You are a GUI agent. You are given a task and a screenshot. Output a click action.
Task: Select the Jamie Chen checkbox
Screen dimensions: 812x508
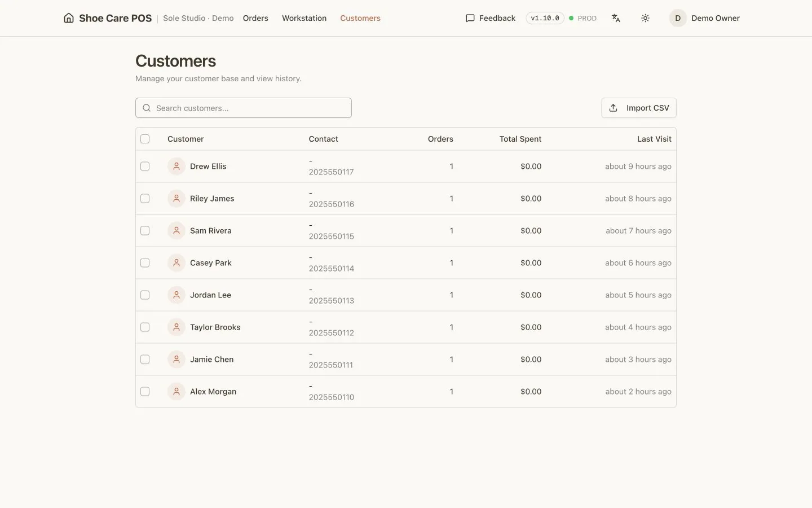point(145,360)
